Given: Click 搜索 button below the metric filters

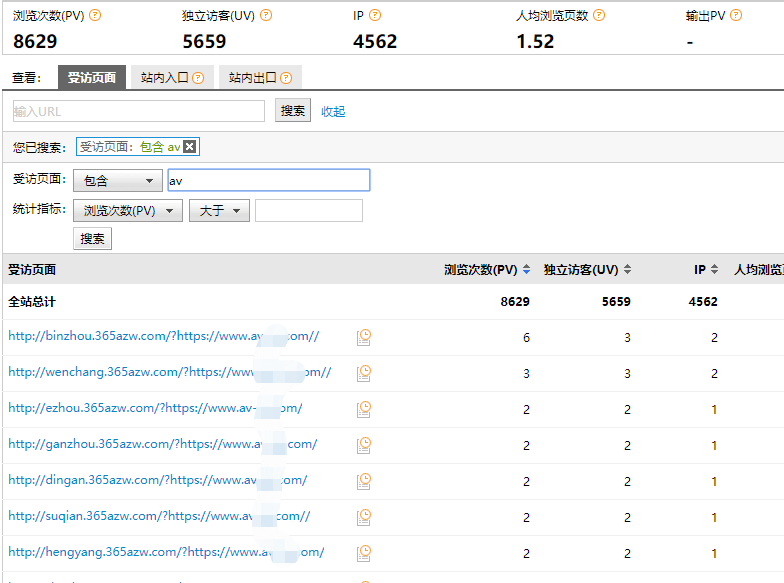Looking at the screenshot, I should coord(92,238).
